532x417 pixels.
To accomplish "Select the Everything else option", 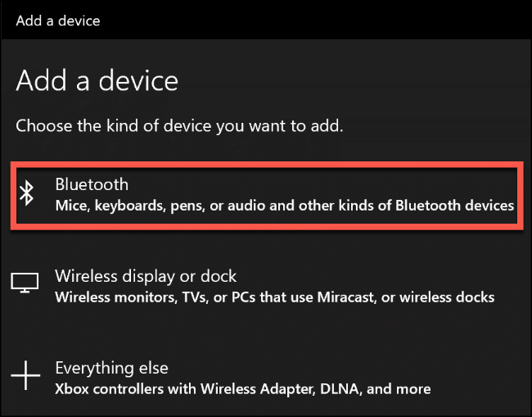I will (x=110, y=368).
